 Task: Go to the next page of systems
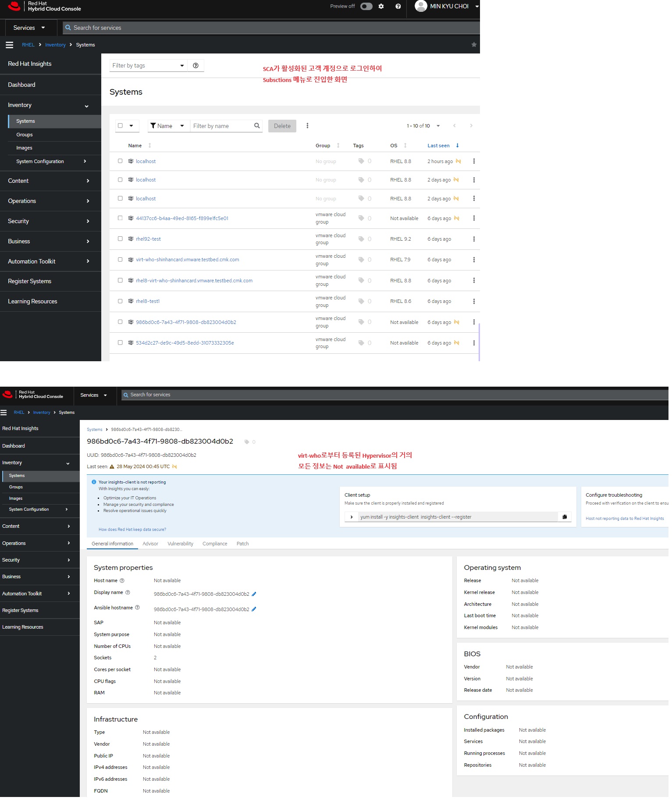[x=471, y=126]
